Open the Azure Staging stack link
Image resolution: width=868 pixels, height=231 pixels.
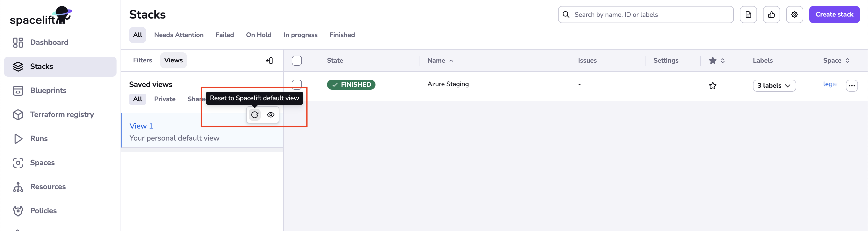click(448, 84)
